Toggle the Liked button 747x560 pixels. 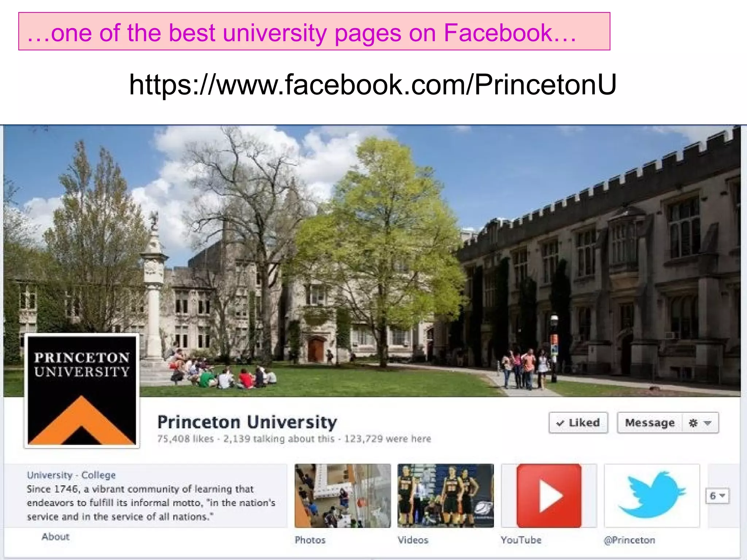coord(578,423)
